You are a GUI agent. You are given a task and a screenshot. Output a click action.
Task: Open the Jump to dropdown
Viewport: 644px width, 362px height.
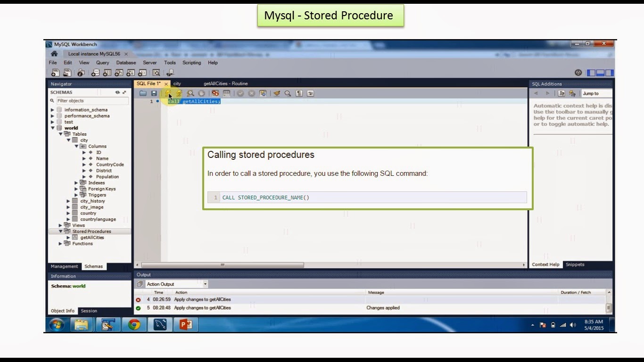[x=596, y=93]
